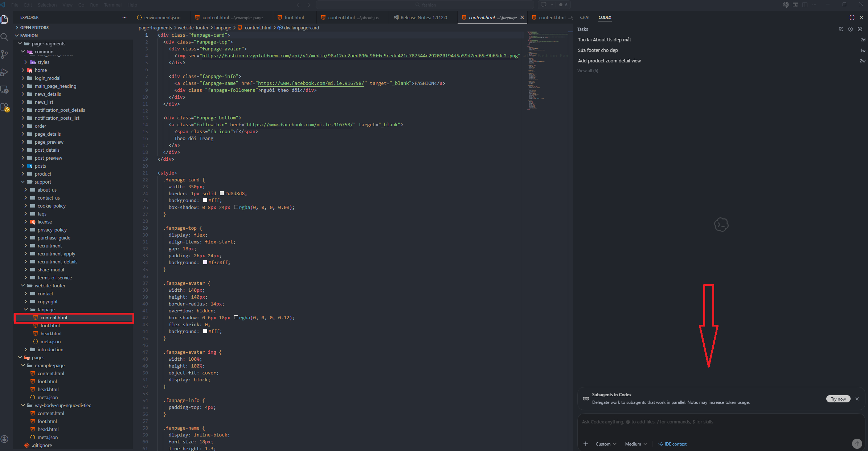The width and height of the screenshot is (868, 451).
Task: Open the ChatGPT Codex icon in title bar
Action: point(786,5)
